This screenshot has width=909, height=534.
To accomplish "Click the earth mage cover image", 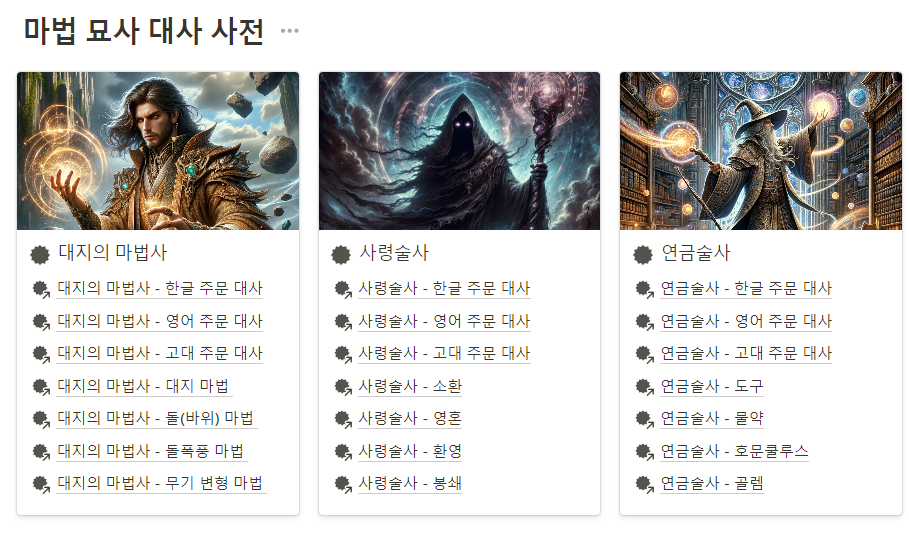I will (x=158, y=151).
